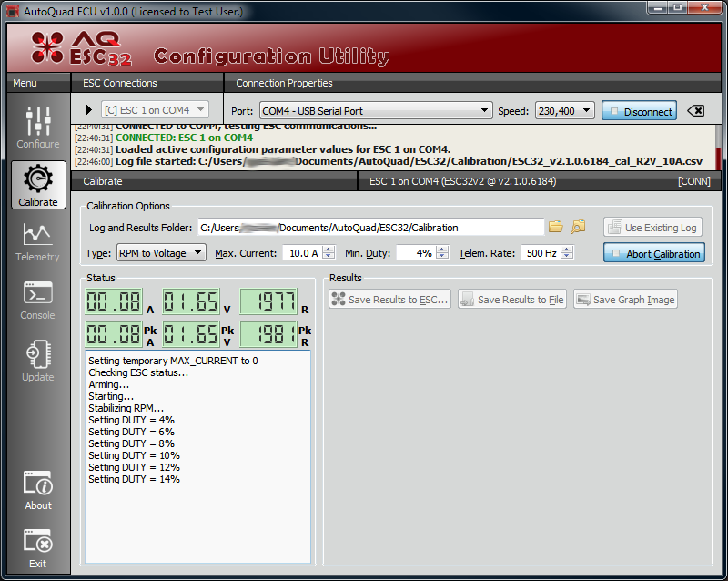This screenshot has height=581, width=728.
Task: Click Save Results to ESC button
Action: tap(390, 300)
